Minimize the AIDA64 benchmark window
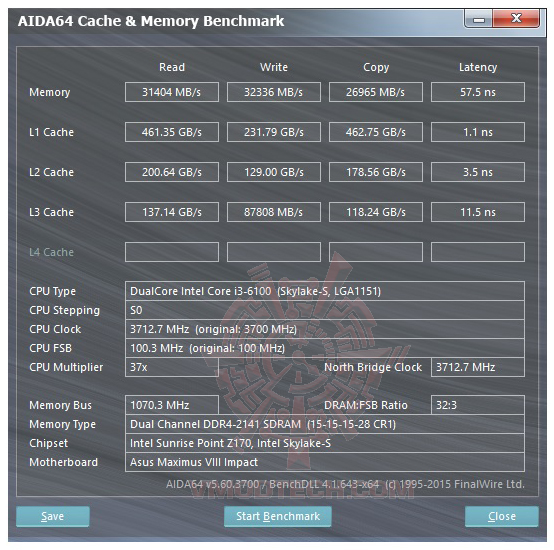This screenshot has height=550, width=554. click(x=478, y=18)
